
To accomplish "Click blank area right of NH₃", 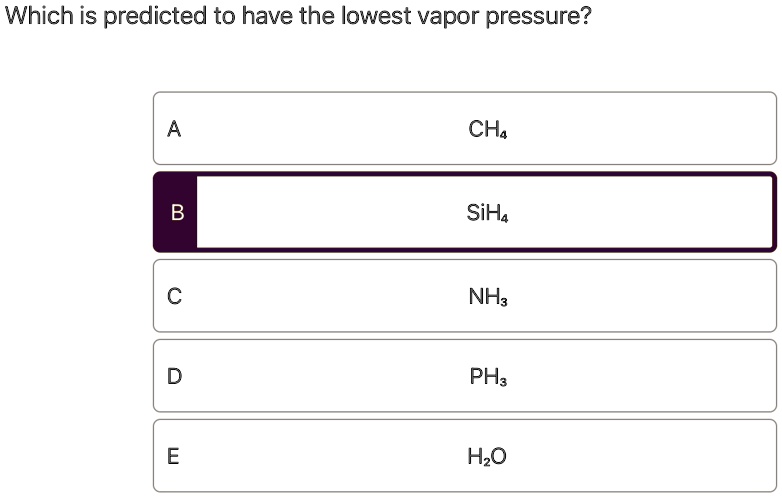I will point(641,296).
